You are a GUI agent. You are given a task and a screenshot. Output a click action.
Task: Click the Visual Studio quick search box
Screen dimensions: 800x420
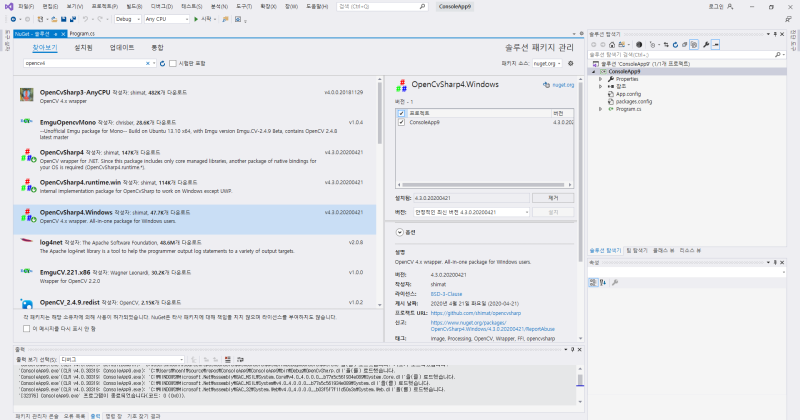point(382,7)
